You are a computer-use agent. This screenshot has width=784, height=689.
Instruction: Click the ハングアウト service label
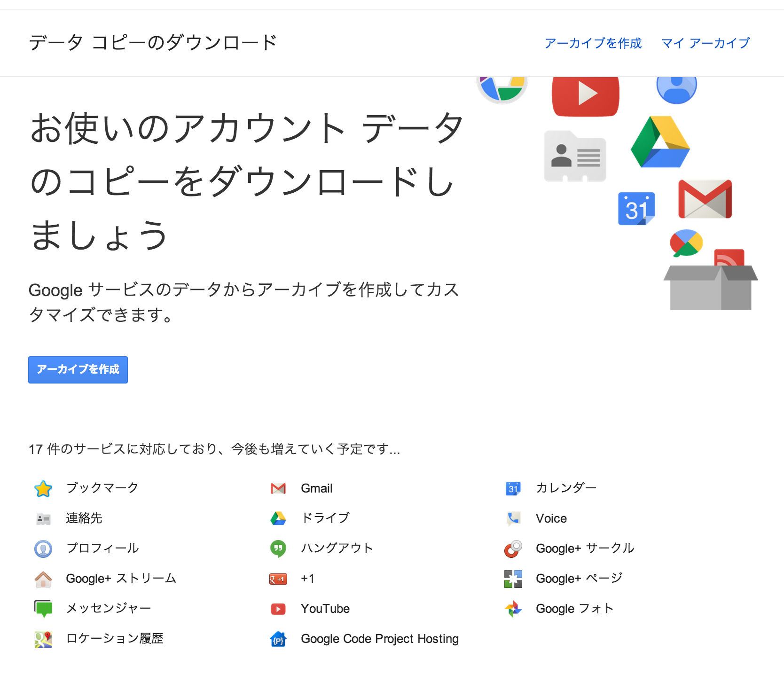[x=337, y=548]
